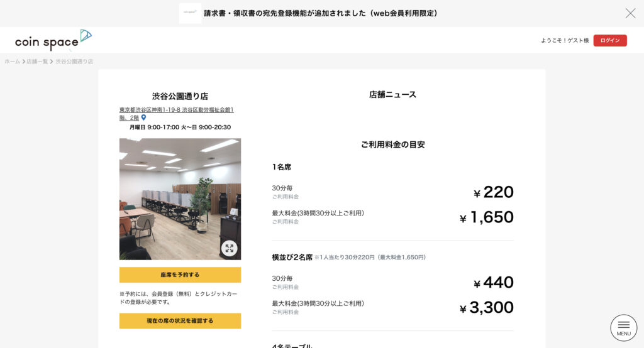The width and height of the screenshot is (644, 348).
Task: Open the store address link 東京都渋谷区神南1-19-8
Action: point(176,114)
